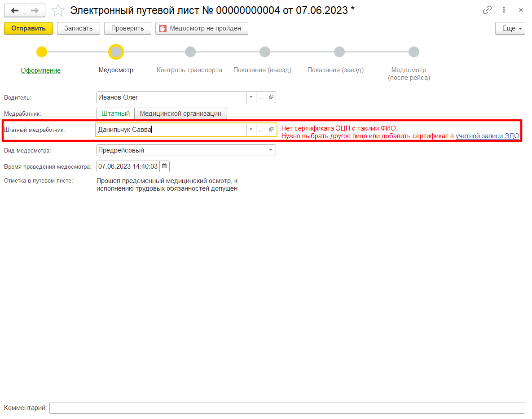
Task: Click the Проверить button
Action: [128, 28]
